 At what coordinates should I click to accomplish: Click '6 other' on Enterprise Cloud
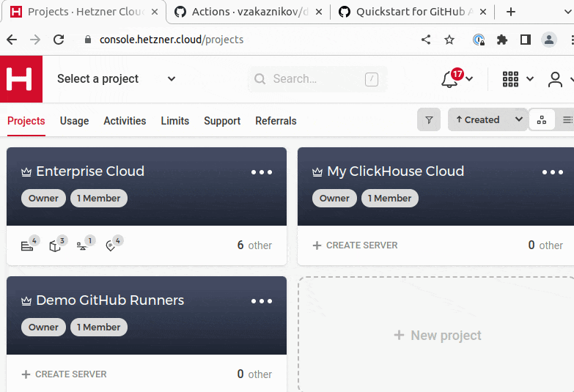tap(254, 245)
